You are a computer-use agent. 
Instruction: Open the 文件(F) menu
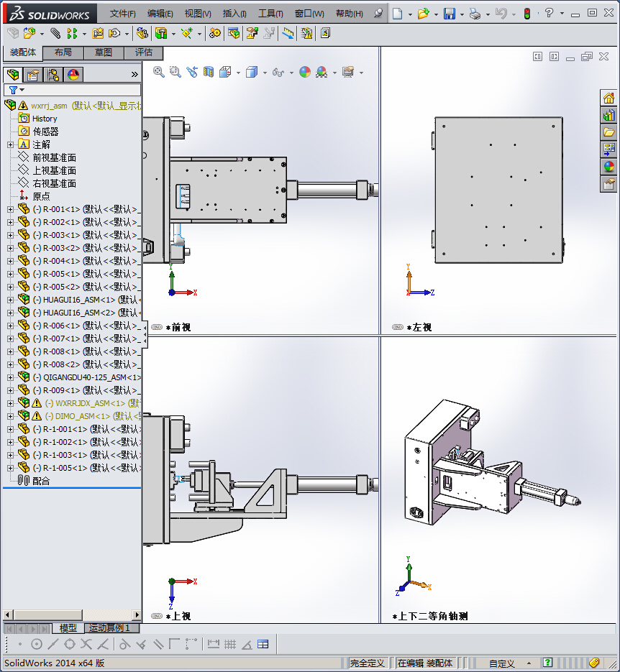click(122, 14)
